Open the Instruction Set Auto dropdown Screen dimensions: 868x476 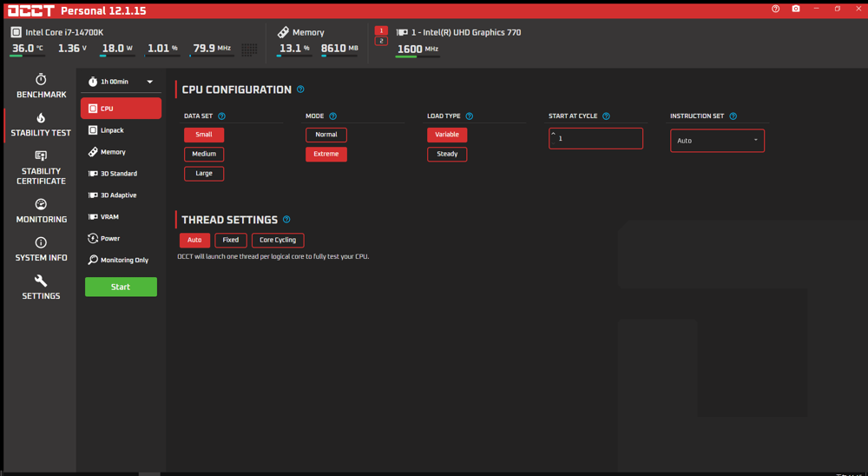717,140
